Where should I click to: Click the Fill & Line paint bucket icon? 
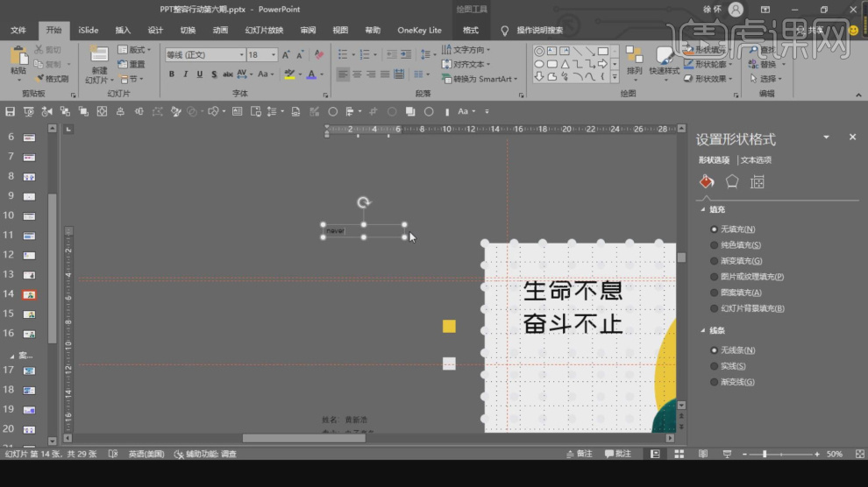[706, 181]
